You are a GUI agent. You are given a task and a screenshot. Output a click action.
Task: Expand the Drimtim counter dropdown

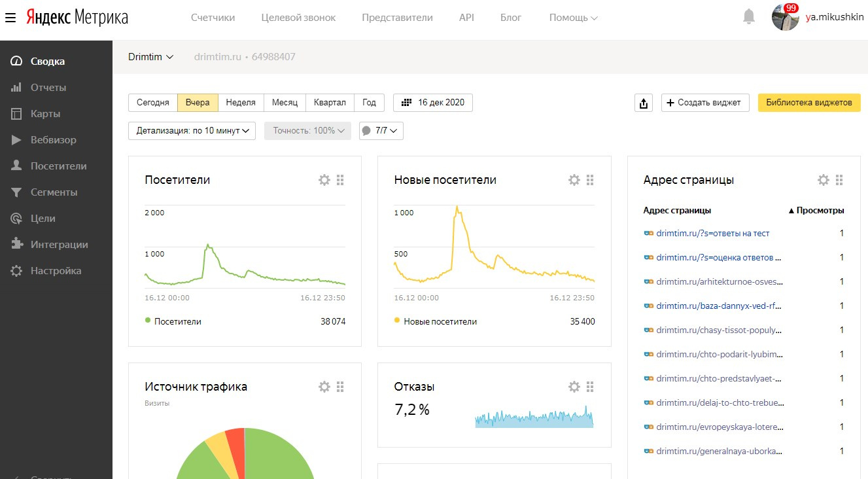coord(151,57)
